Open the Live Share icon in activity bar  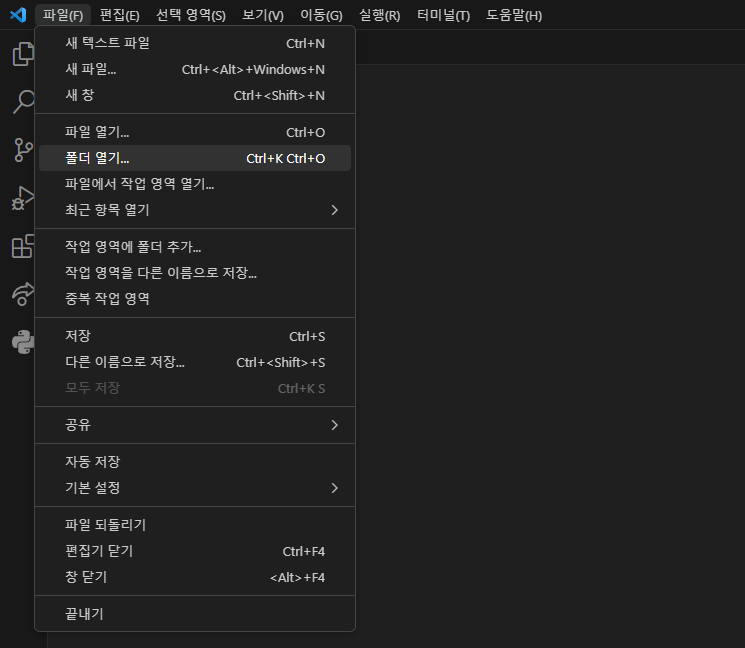pyautogui.click(x=23, y=294)
